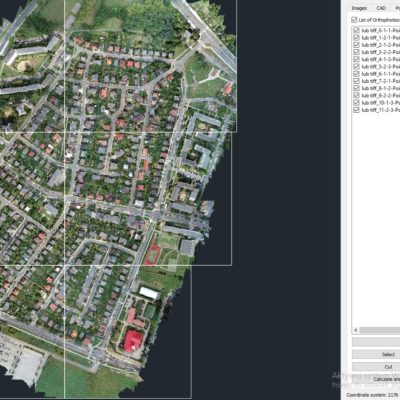The image size is (400, 400).
Task: Uncheck the lub tiff_2-1-2 orthophoto checkbox
Action: (356, 45)
